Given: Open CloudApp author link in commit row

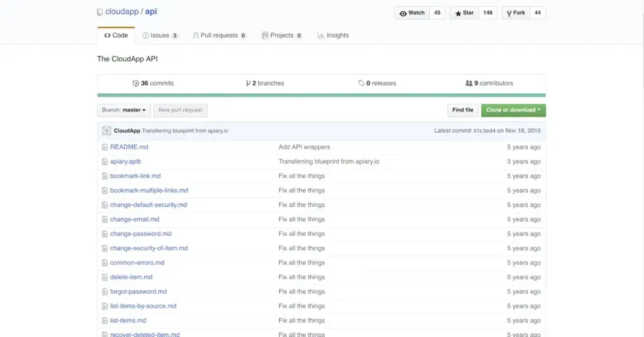Looking at the screenshot, I should coord(127,131).
